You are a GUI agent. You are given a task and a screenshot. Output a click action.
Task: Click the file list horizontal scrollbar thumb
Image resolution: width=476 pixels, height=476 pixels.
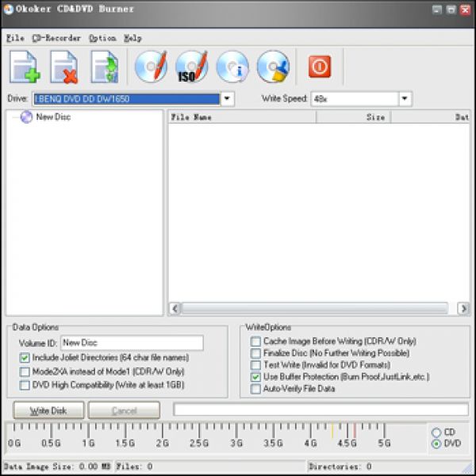click(x=314, y=309)
